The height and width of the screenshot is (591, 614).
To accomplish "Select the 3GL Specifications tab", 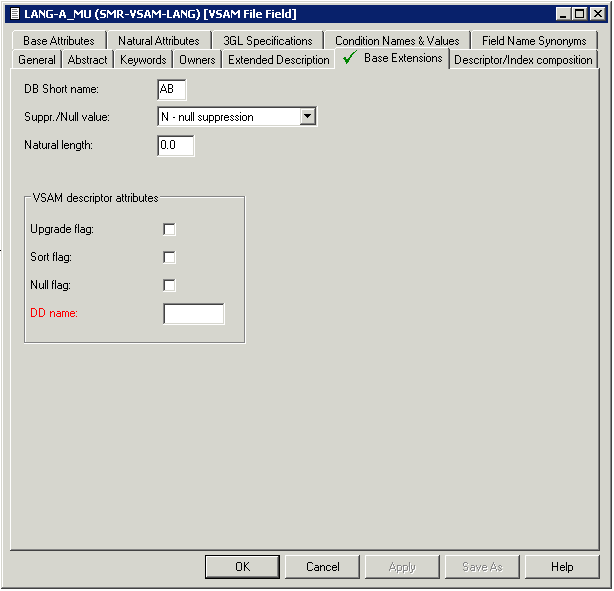I will click(268, 41).
